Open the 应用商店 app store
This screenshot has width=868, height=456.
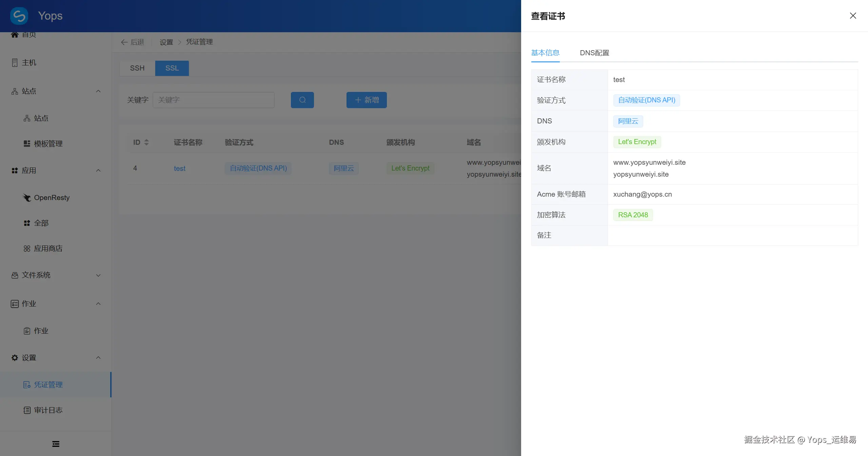[x=48, y=248]
